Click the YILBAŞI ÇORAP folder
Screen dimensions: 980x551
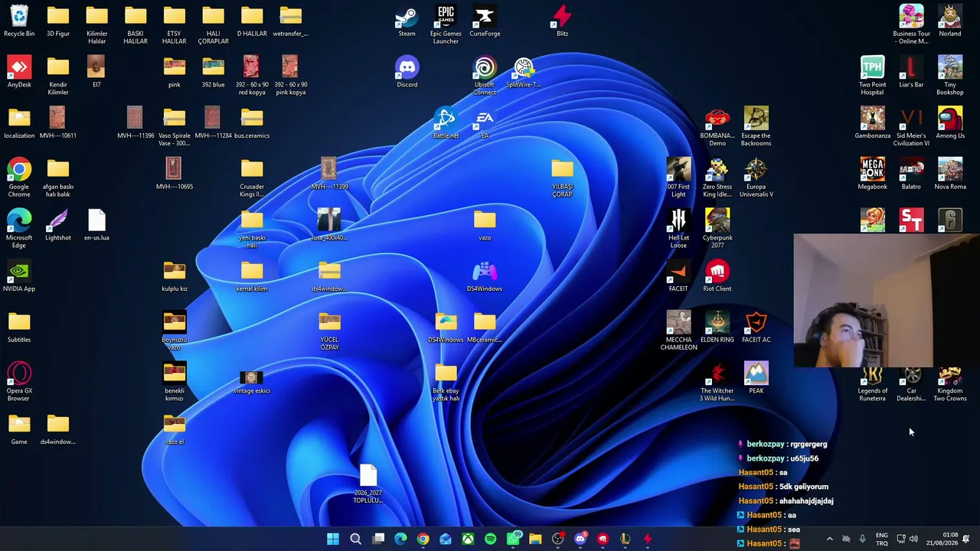[562, 178]
